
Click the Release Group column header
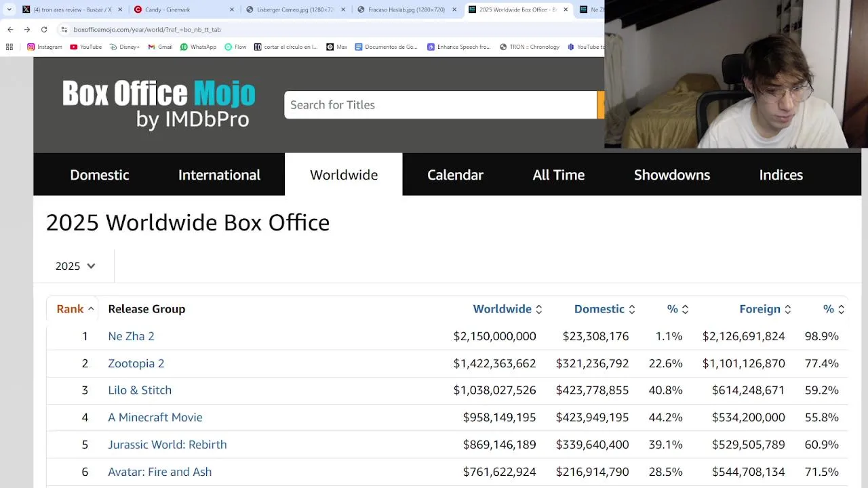click(x=146, y=309)
